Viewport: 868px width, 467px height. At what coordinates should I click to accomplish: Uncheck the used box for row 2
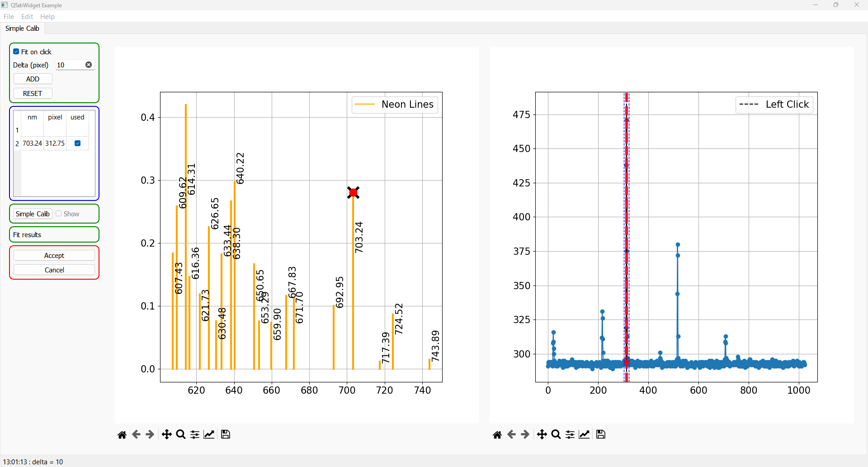coord(78,143)
